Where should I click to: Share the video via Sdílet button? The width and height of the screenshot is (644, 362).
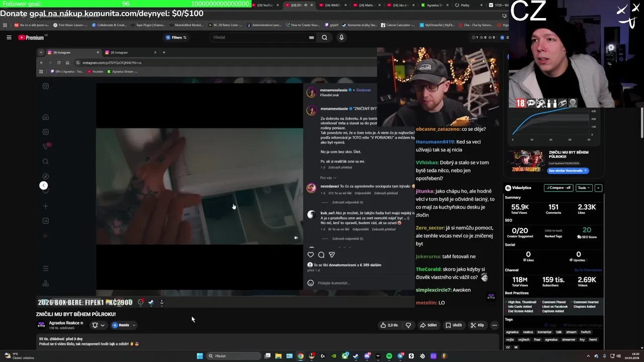429,325
